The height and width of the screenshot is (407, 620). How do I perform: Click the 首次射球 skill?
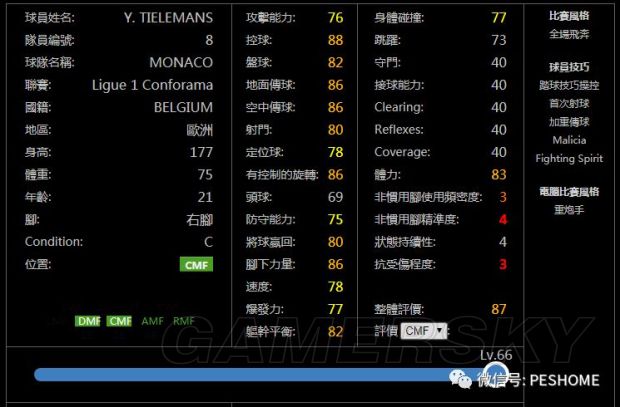pos(569,103)
